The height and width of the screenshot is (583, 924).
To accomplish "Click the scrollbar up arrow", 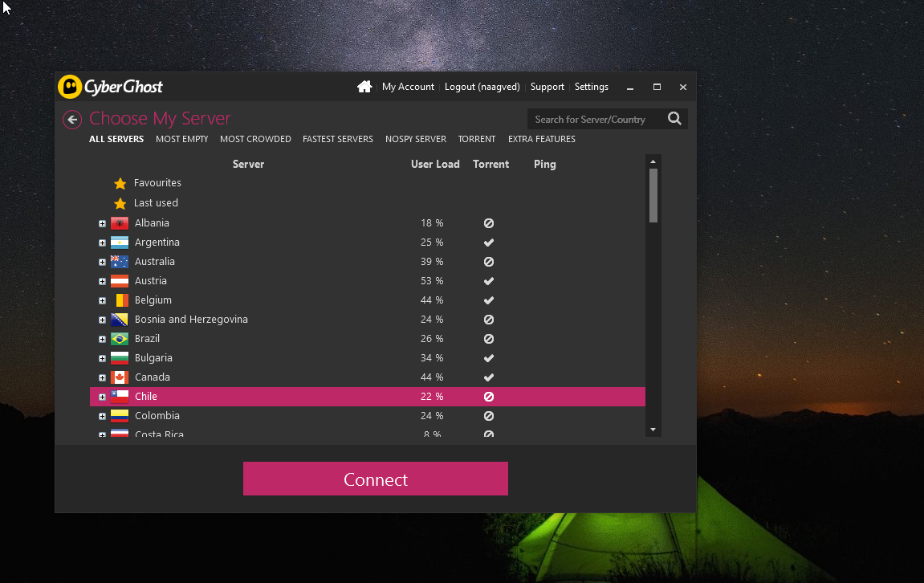I will tap(653, 161).
